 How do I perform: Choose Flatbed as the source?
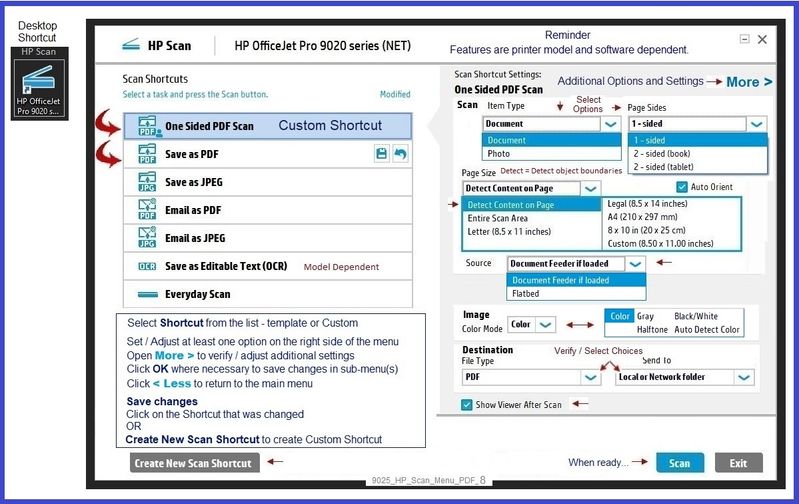(x=576, y=294)
